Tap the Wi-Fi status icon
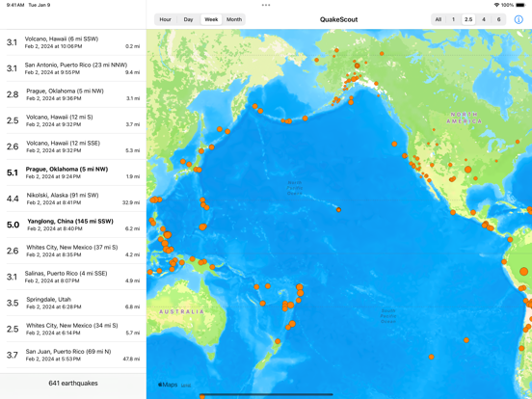This screenshot has height=399, width=532. pos(496,5)
